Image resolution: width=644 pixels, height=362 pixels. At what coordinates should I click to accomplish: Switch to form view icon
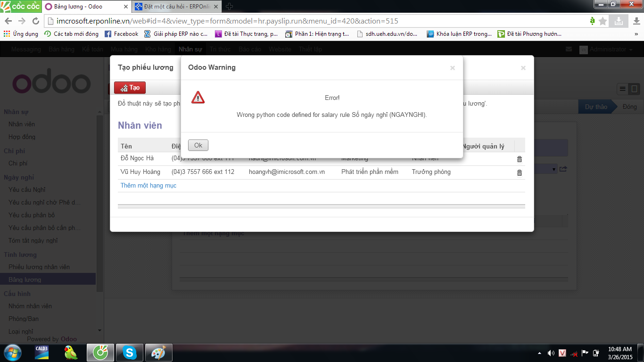click(x=634, y=89)
